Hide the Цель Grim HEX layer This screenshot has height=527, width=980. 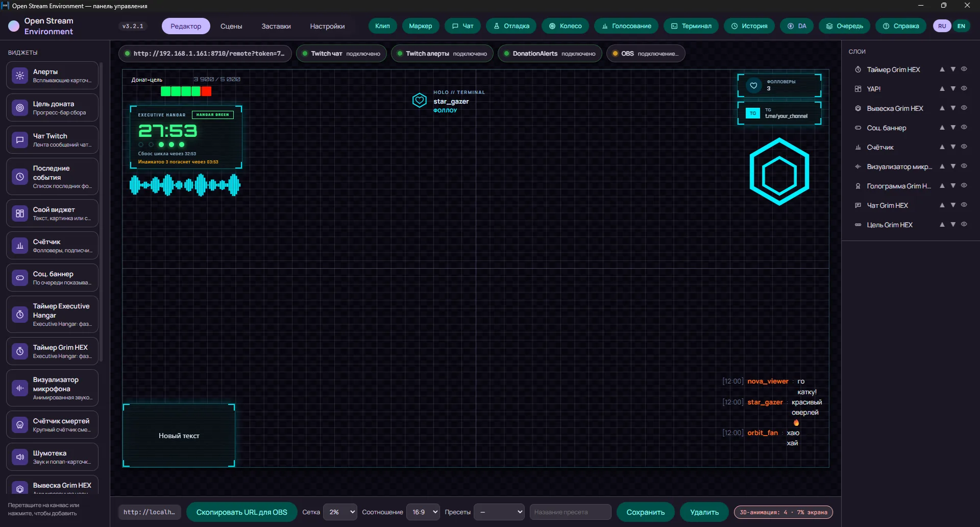964,225
